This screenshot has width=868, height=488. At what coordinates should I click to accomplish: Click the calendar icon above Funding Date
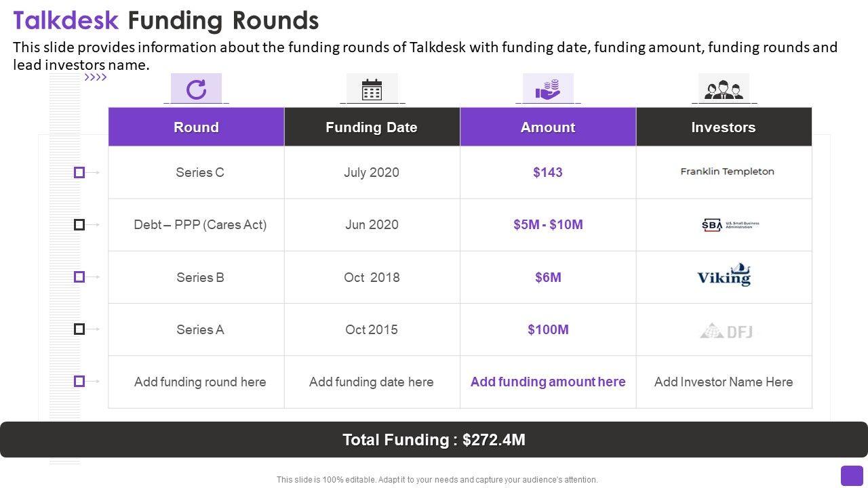[x=372, y=89]
